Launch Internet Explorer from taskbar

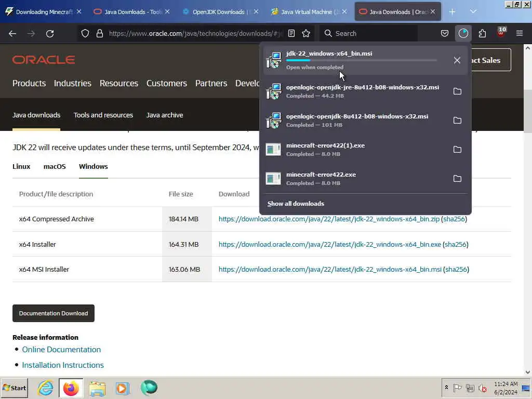(46, 388)
